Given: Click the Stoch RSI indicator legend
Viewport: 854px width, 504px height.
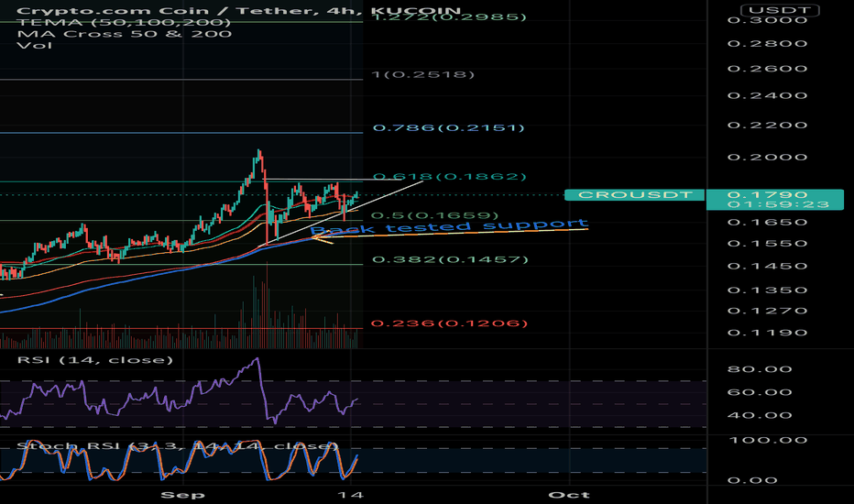Looking at the screenshot, I should [x=178, y=445].
